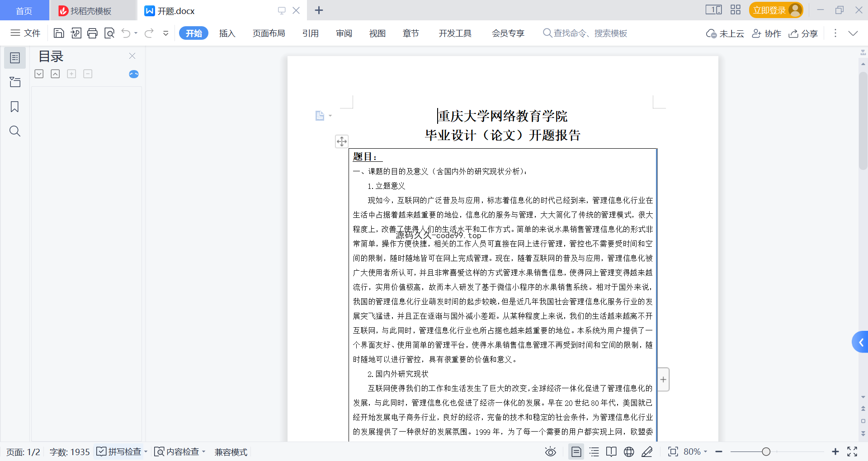Expand all outline levels down-chevron icon

click(x=39, y=74)
